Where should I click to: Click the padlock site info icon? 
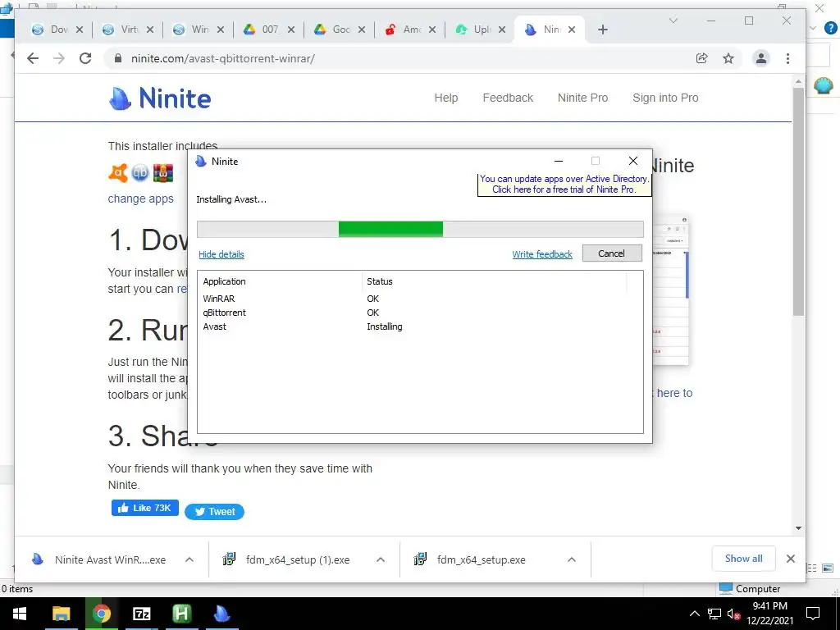click(x=118, y=58)
